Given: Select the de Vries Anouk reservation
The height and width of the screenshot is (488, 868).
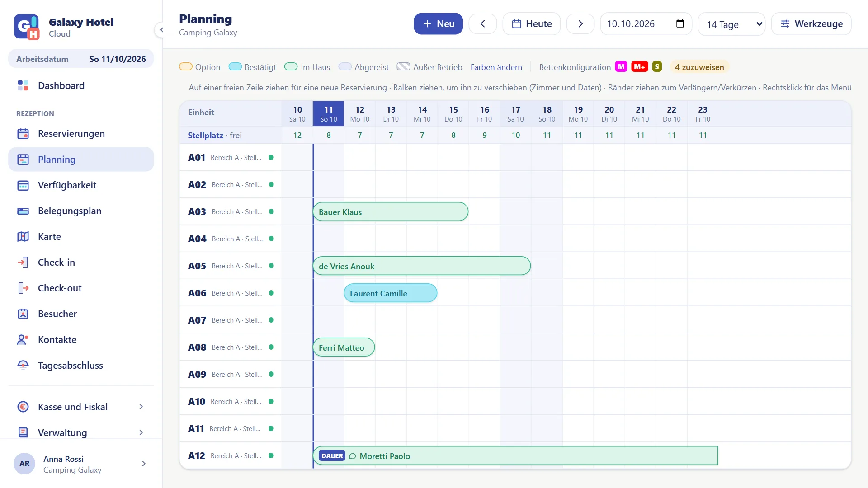Looking at the screenshot, I should (x=422, y=266).
